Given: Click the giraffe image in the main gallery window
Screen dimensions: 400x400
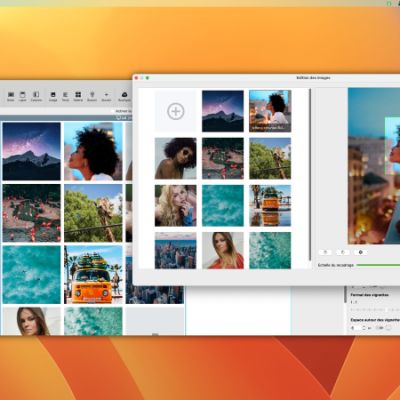Looking at the screenshot, I should (x=93, y=213).
